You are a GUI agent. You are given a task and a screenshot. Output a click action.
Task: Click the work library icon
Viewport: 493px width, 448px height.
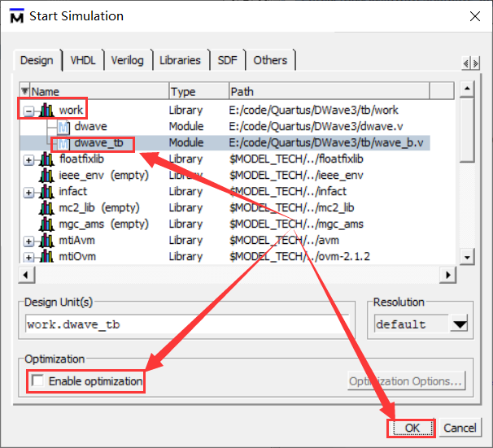coord(46,111)
